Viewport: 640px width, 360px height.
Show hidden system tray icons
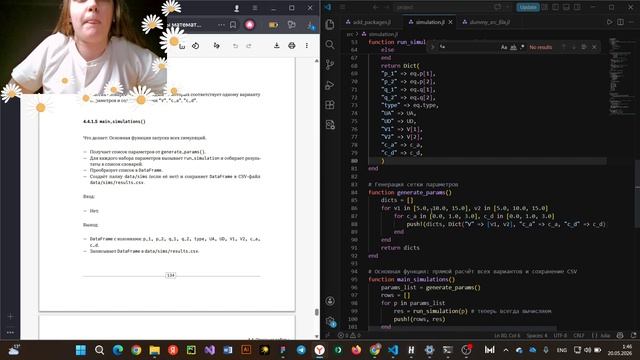coord(506,350)
